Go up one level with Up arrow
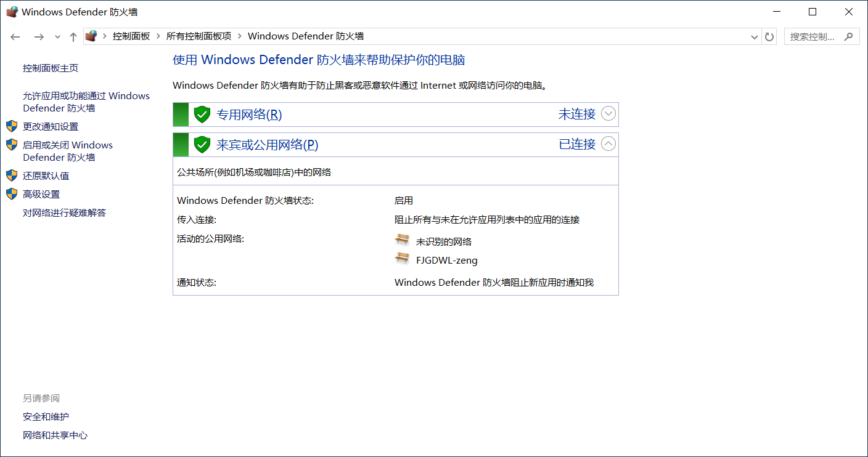Screen dimensions: 868x457 pyautogui.click(x=73, y=37)
